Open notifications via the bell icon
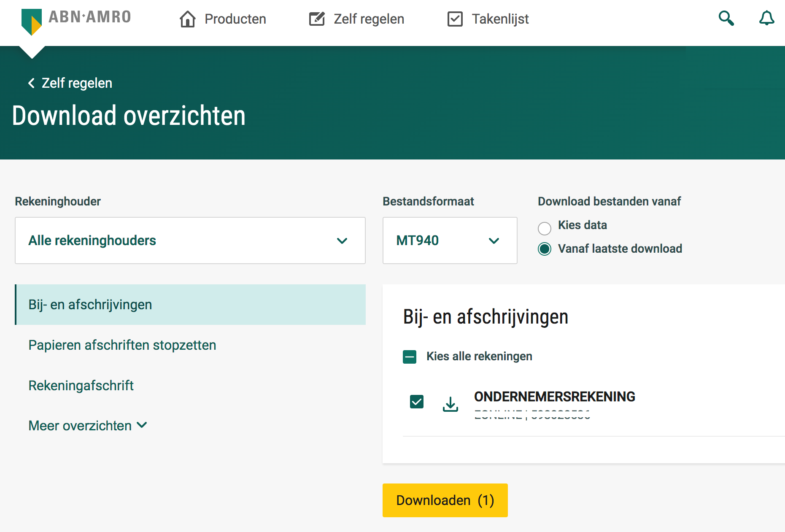785x532 pixels. point(767,19)
